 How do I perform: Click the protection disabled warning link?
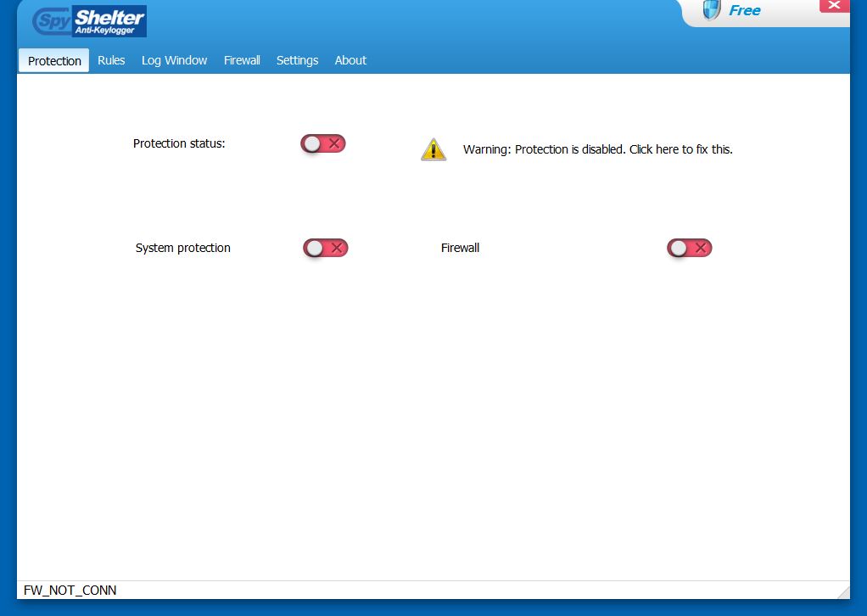tap(598, 149)
